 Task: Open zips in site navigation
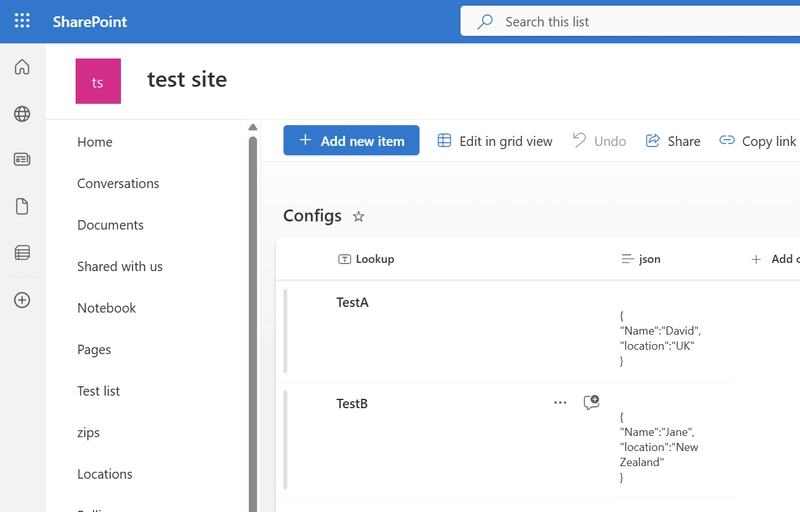(x=88, y=433)
